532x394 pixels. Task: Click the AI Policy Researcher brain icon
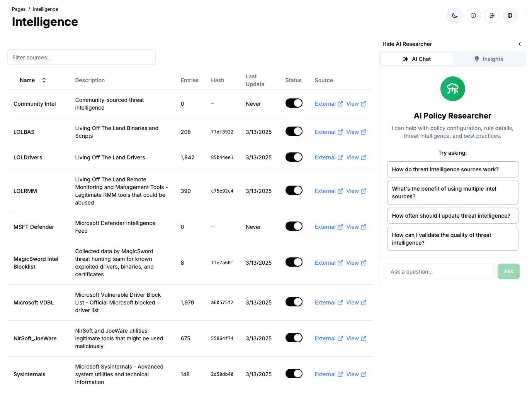[x=453, y=89]
